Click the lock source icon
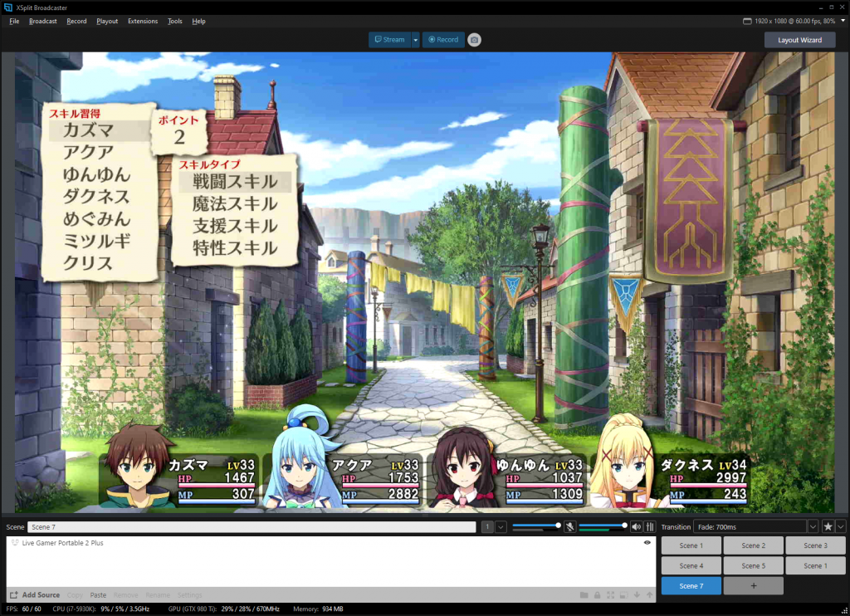The width and height of the screenshot is (850, 616). coord(597,595)
